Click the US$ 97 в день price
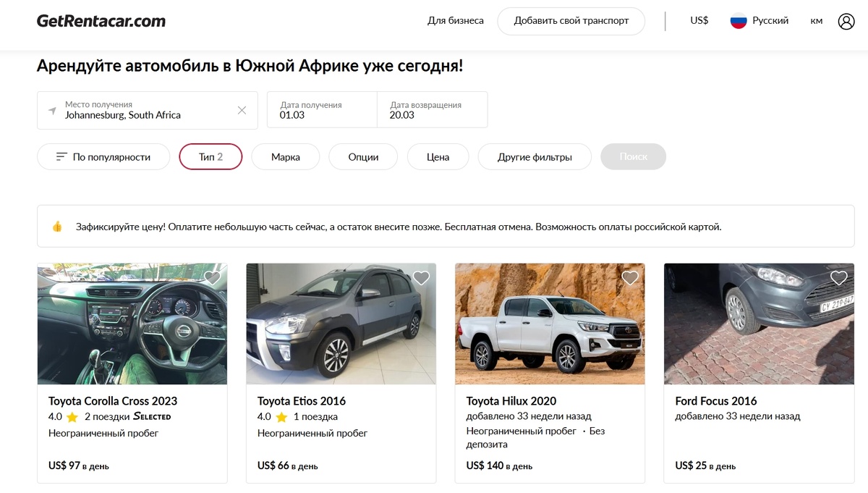 (79, 465)
